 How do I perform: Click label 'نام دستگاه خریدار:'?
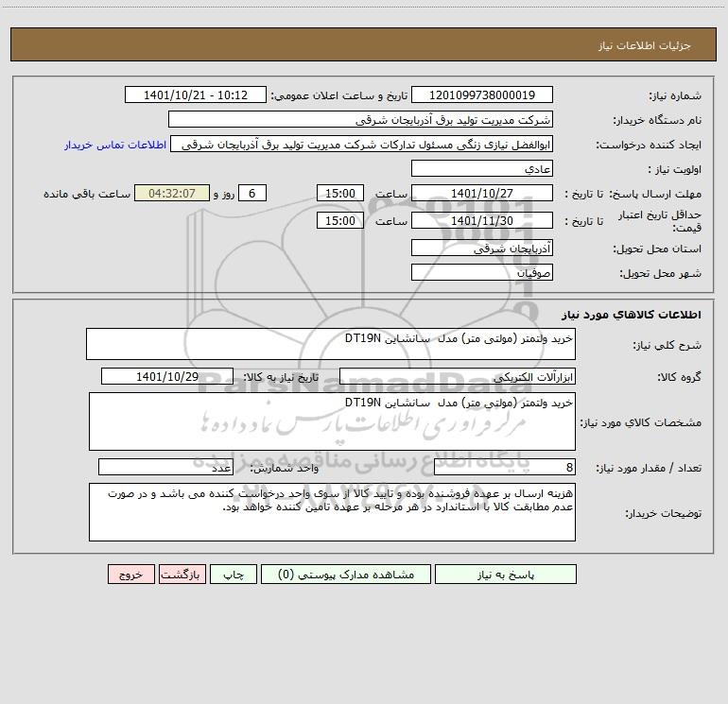point(657,121)
